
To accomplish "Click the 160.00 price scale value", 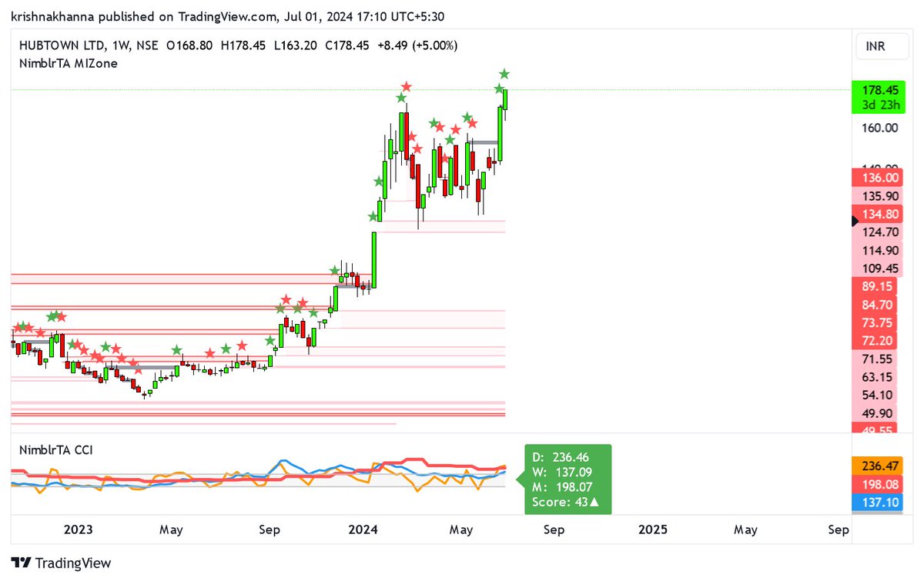I will coord(881,128).
